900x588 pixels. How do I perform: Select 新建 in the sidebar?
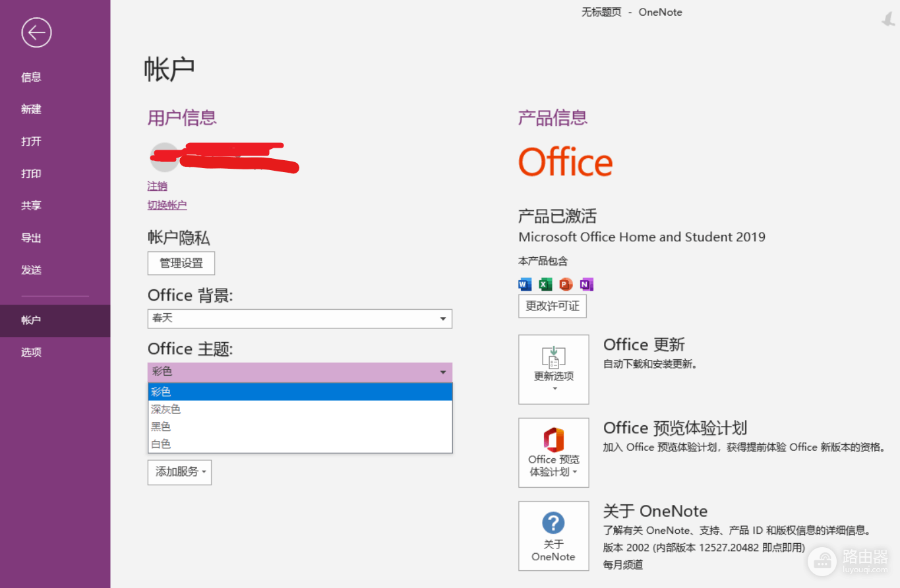[x=55, y=109]
